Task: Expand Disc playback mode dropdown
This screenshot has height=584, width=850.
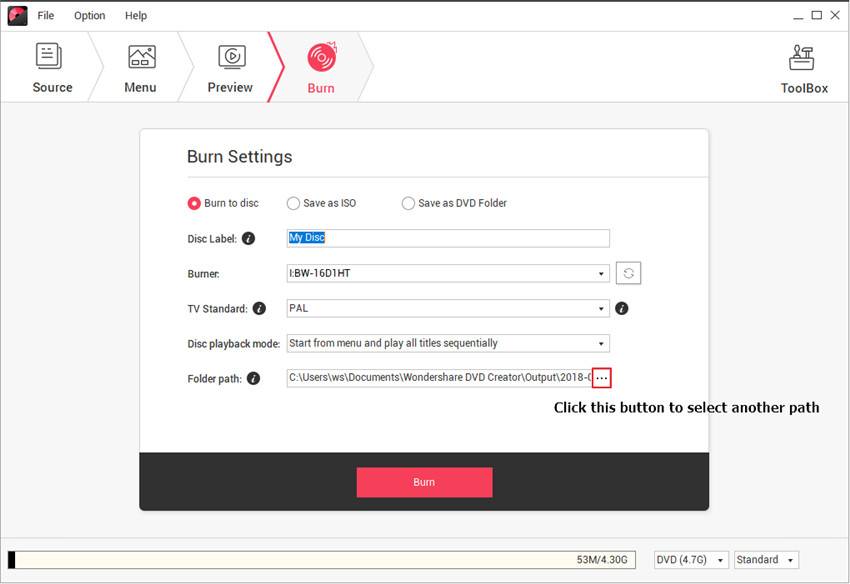Action: [448, 343]
